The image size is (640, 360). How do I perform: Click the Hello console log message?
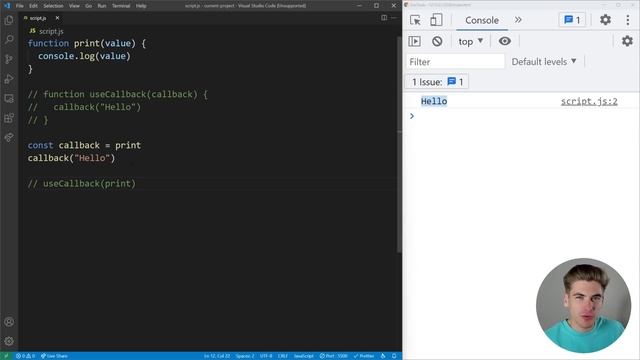click(x=434, y=101)
